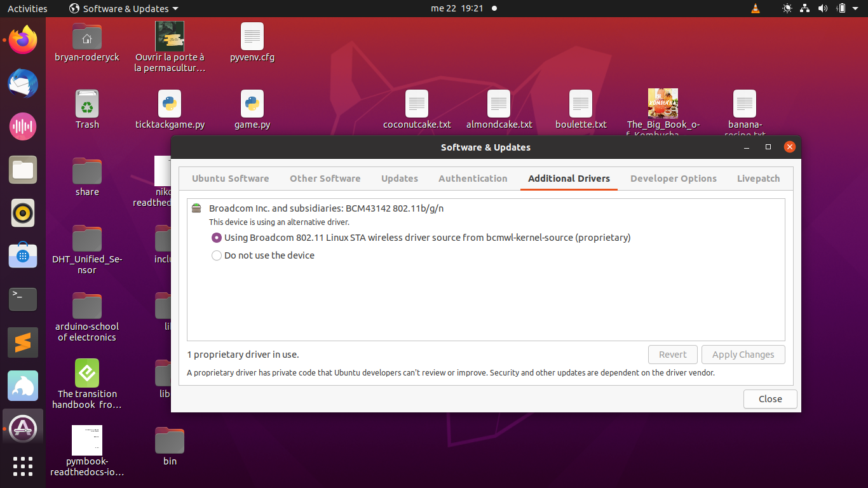This screenshot has height=488, width=868.
Task: Click network icon in system tray
Action: [805, 8]
